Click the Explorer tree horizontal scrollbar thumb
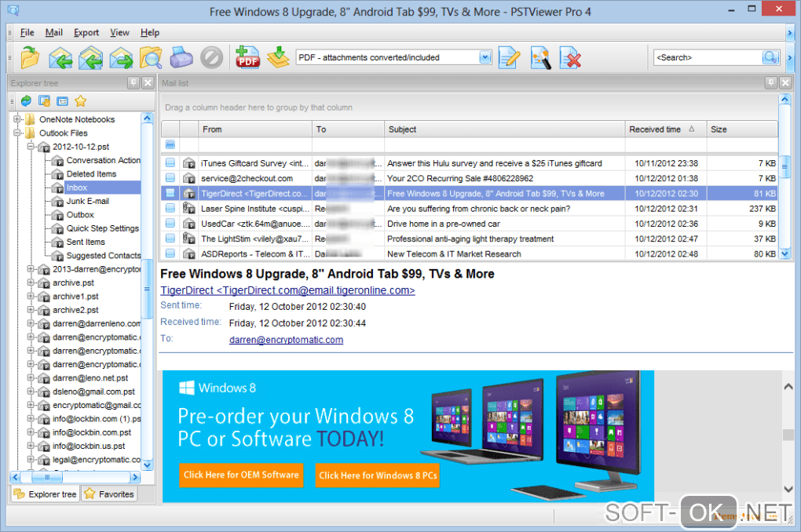This screenshot has width=801, height=532. click(x=47, y=477)
